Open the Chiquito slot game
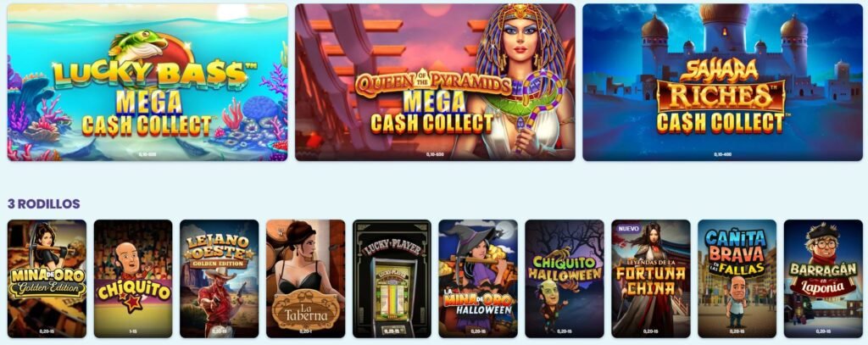The image size is (868, 345). point(133,279)
